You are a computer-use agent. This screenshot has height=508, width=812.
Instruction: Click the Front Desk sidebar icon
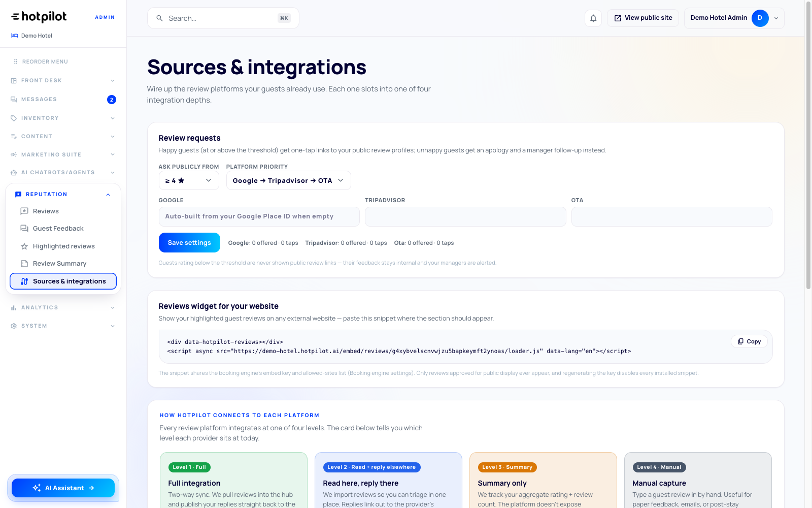[14, 81]
